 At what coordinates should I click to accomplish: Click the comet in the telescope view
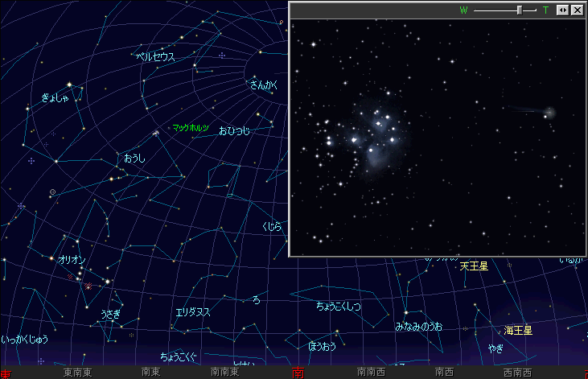(x=549, y=113)
